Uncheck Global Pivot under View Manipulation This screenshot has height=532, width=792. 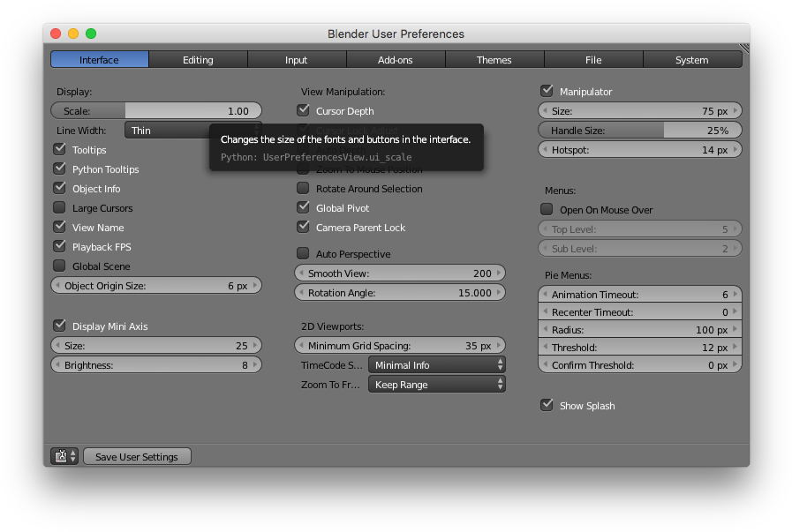303,207
